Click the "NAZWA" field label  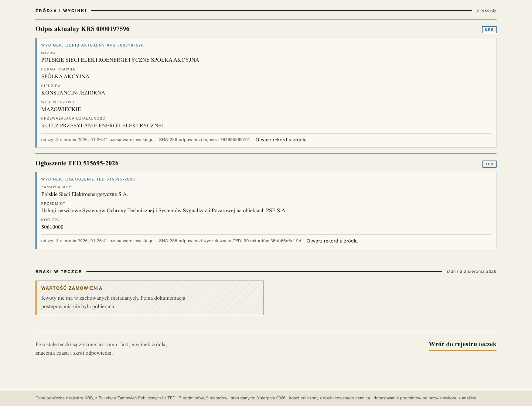point(48,53)
